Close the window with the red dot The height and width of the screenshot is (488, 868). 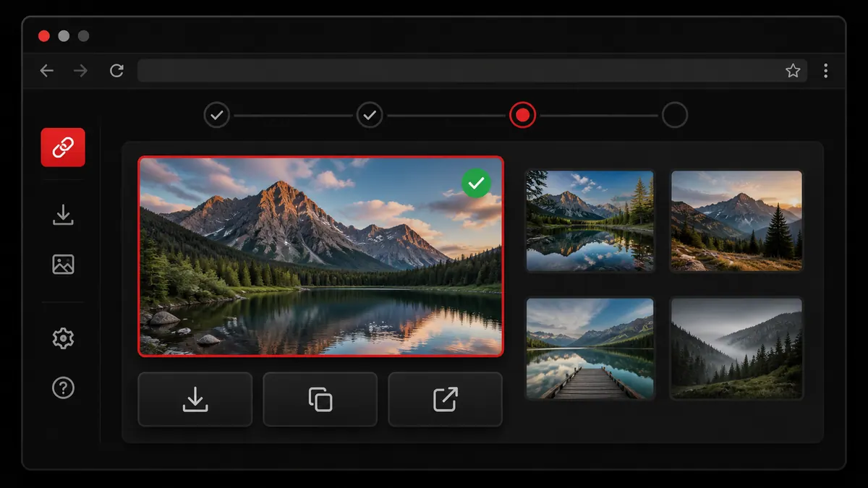44,35
